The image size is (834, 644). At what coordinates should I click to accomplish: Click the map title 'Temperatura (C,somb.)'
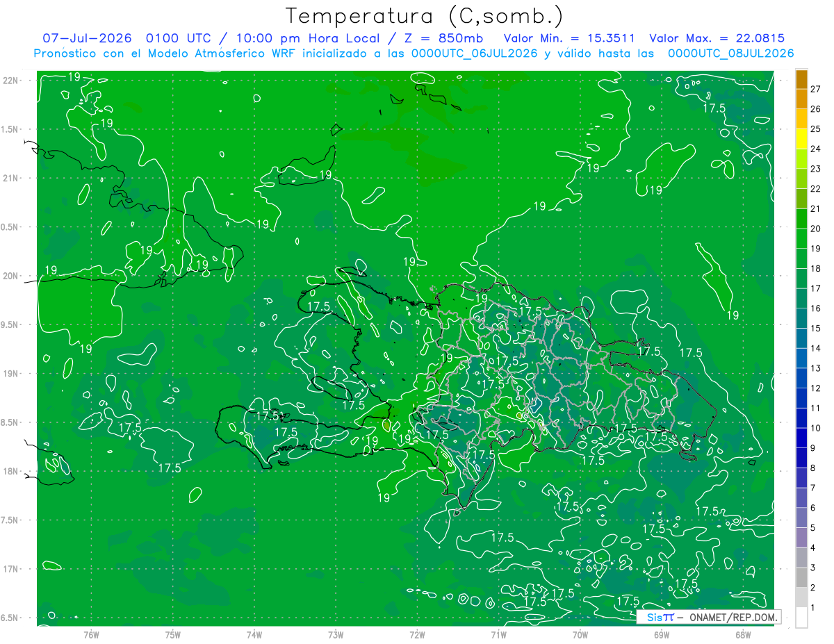(x=425, y=17)
